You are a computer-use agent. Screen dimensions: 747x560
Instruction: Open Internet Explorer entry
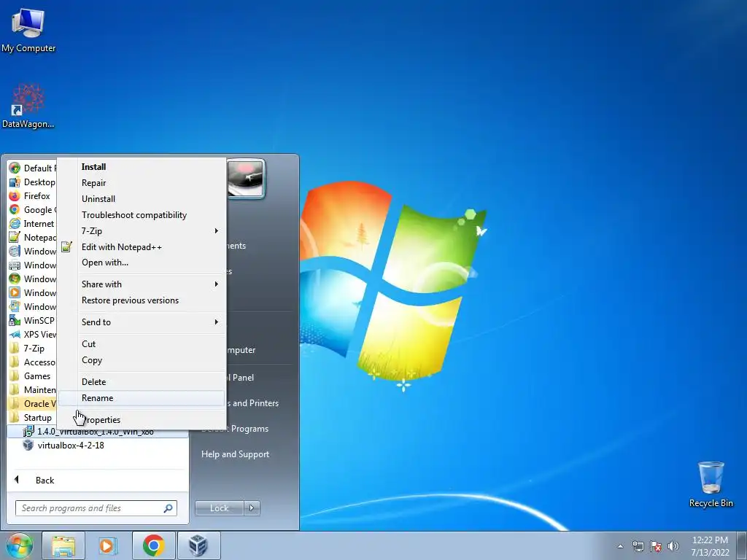coord(32,223)
